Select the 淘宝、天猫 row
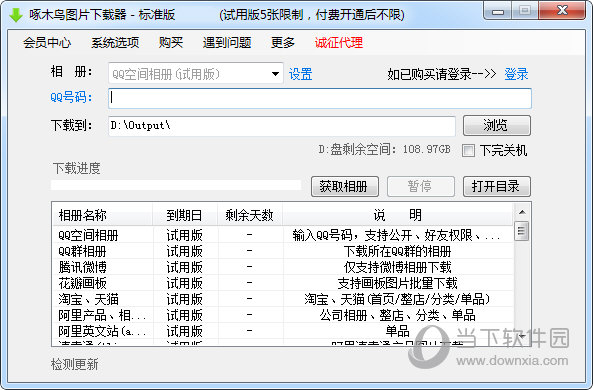Viewport: 593px width, 390px height. tap(283, 299)
